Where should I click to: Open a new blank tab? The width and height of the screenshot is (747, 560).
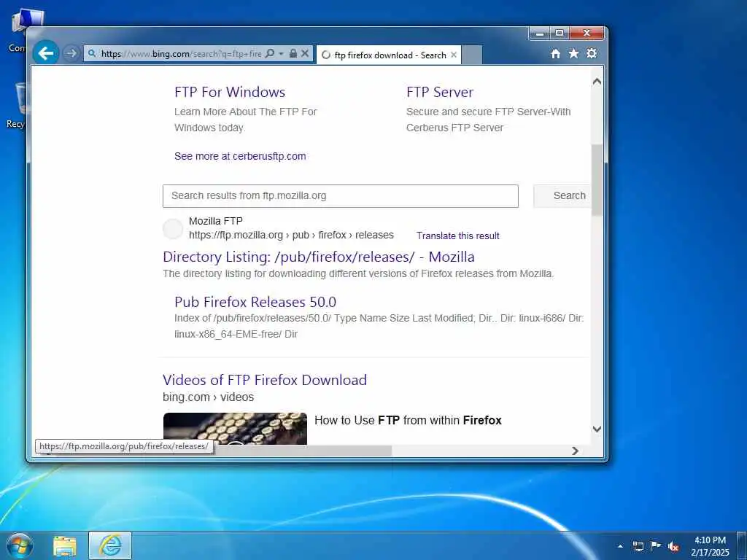click(472, 55)
